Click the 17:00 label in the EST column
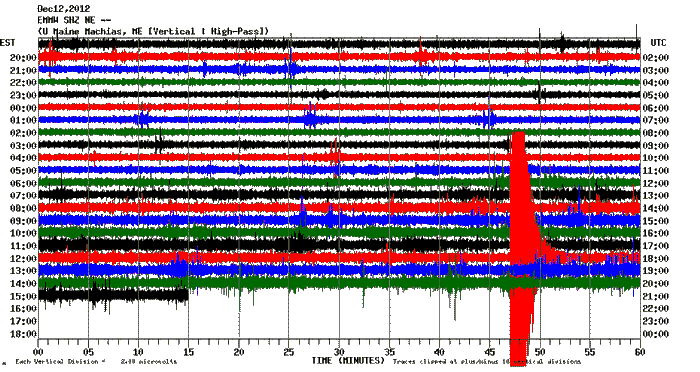The width and height of the screenshot is (700, 372). click(x=23, y=321)
